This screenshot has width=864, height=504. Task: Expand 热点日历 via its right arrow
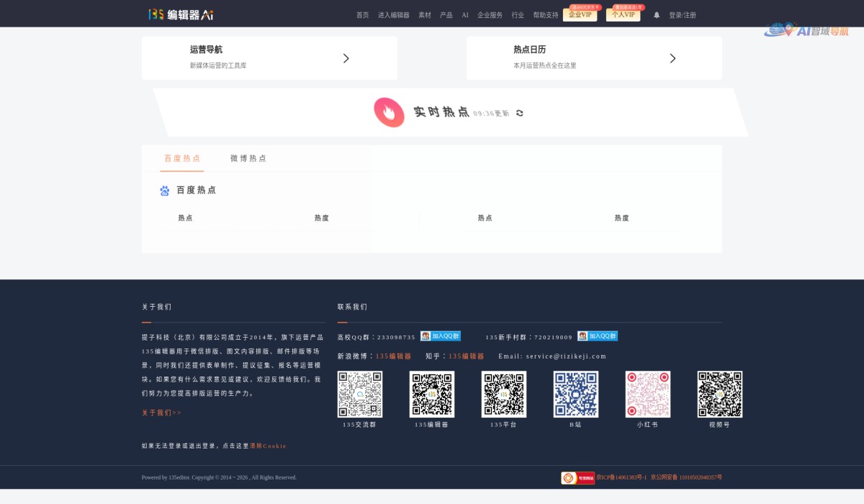tap(672, 58)
